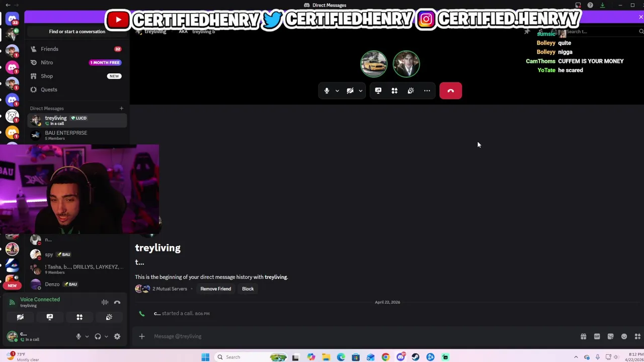Click green download update icon in title bar
The width and height of the screenshot is (644, 362).
(602, 5)
